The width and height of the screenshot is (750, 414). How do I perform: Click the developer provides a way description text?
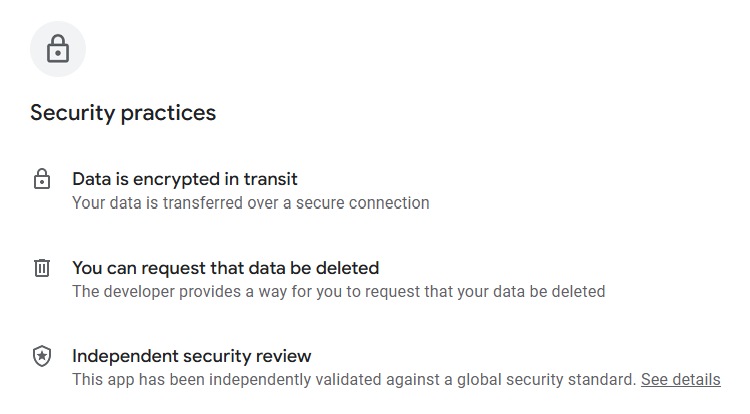[x=338, y=292]
